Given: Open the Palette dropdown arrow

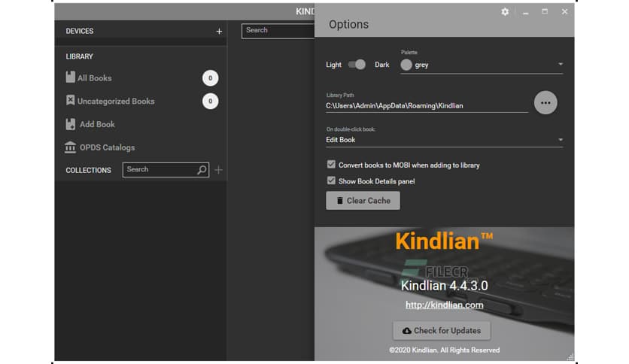Looking at the screenshot, I should coord(561,64).
